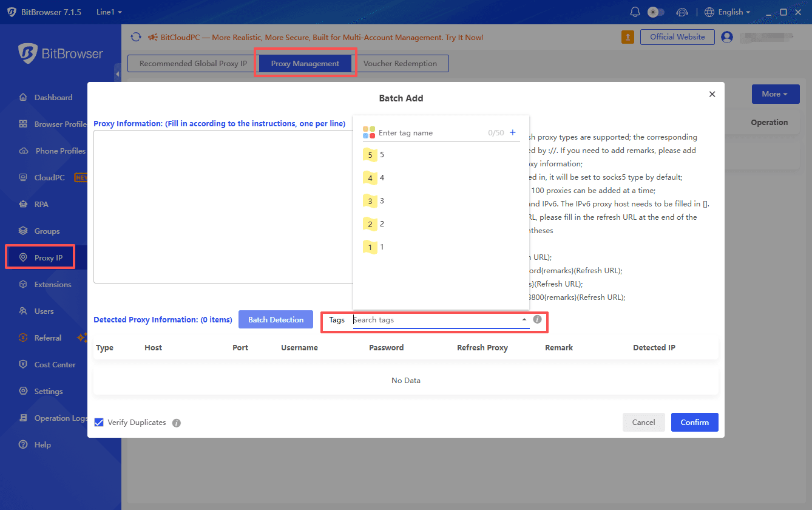Navigate to RPA in the sidebar
The image size is (812, 510).
34,204
